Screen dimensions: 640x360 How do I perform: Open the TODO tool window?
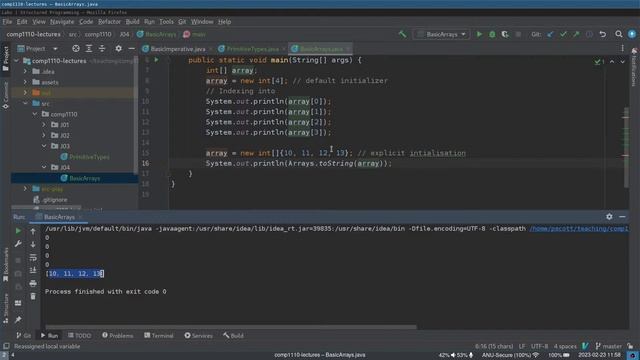[80, 336]
